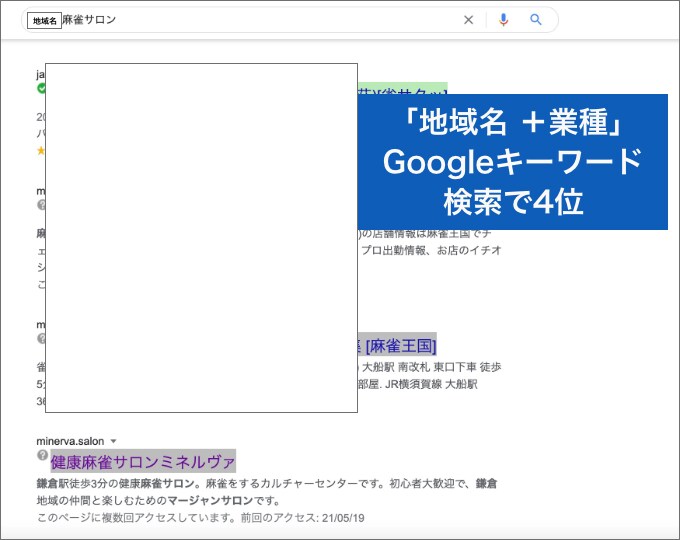Click the question mark icon beside 健康麻雀サロンミネルヴァ
Viewport: 680px width, 540px height.
point(42,455)
